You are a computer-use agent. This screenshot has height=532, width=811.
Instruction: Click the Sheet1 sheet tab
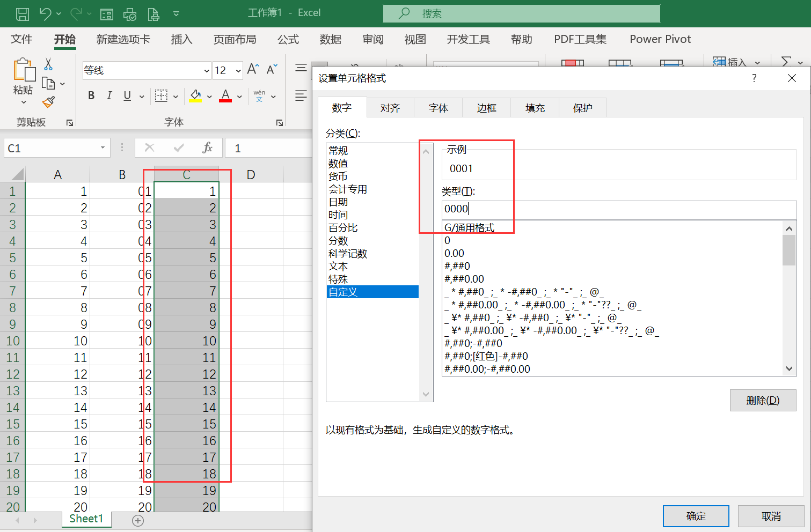[x=86, y=519]
